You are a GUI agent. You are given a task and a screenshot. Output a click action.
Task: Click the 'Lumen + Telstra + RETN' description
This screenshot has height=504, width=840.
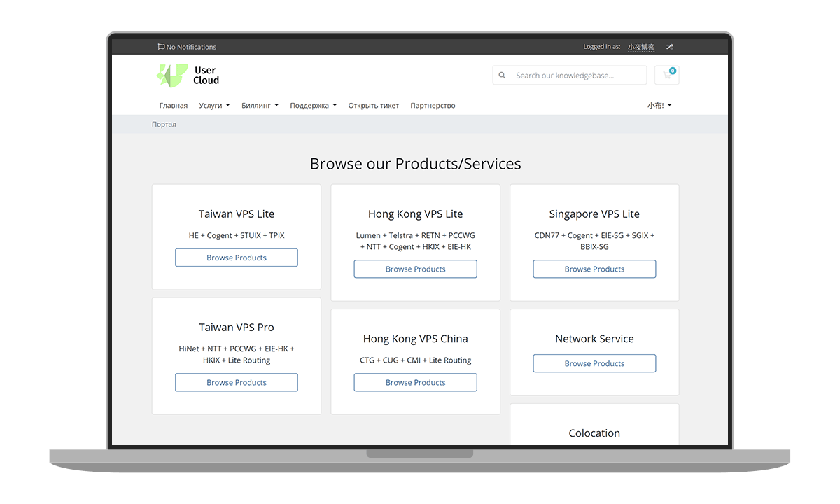(416, 241)
